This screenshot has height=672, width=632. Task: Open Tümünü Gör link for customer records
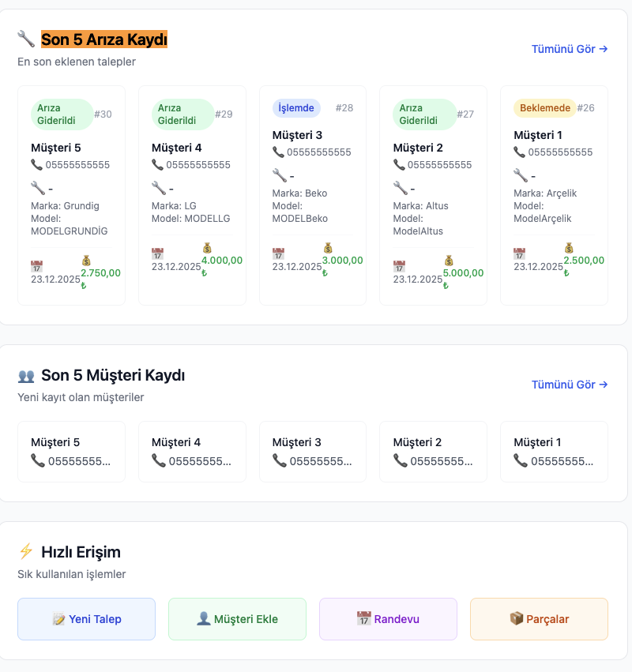[570, 385]
